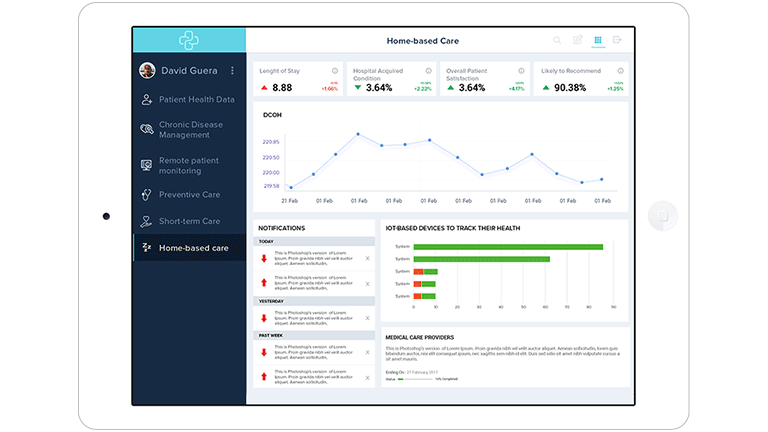This screenshot has height=432, width=768.
Task: Open the three-dot menu next to David Guera
Action: tap(233, 71)
